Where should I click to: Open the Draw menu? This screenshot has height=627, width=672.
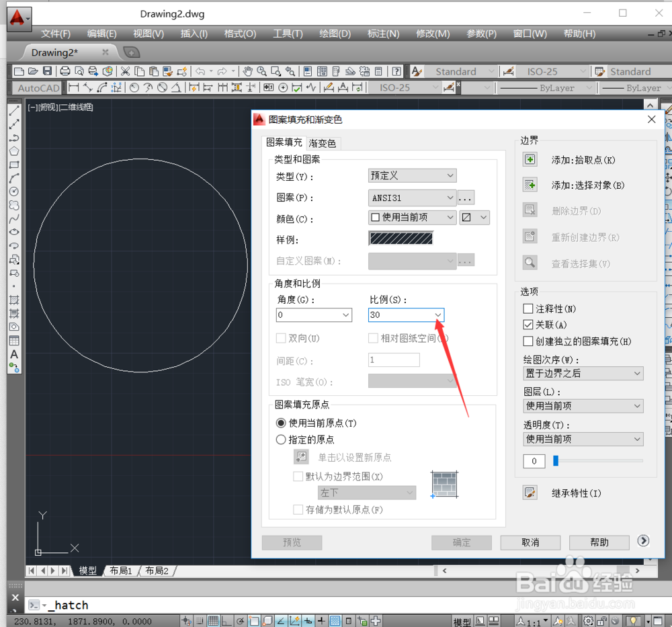click(x=335, y=34)
